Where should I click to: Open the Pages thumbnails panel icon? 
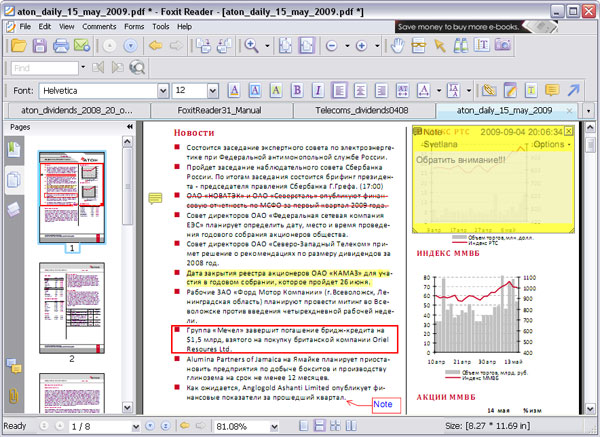pyautogui.click(x=14, y=179)
